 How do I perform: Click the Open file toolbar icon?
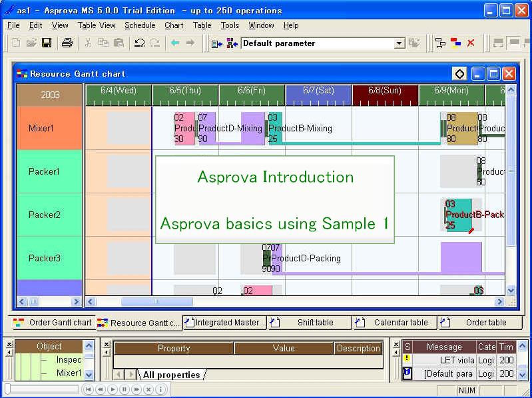(31, 43)
